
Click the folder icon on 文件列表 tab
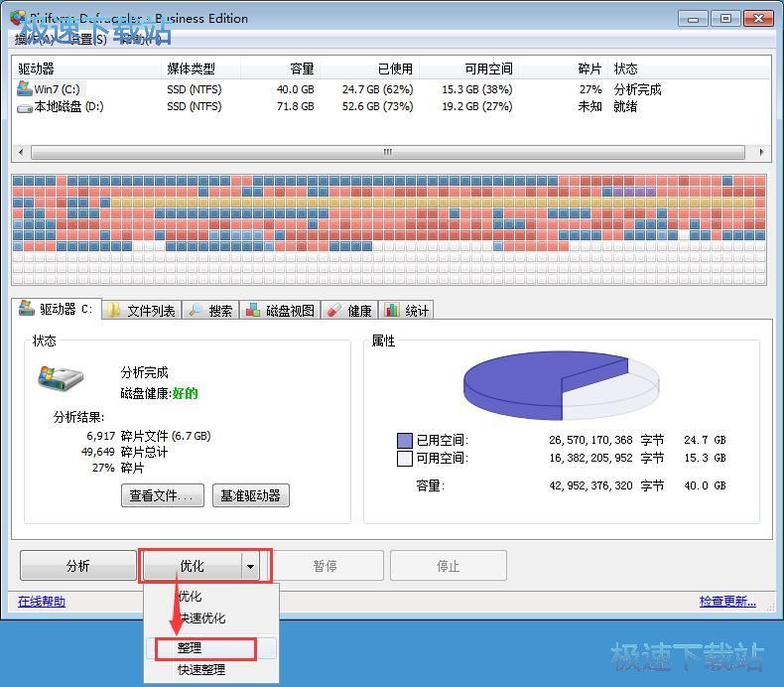click(114, 310)
